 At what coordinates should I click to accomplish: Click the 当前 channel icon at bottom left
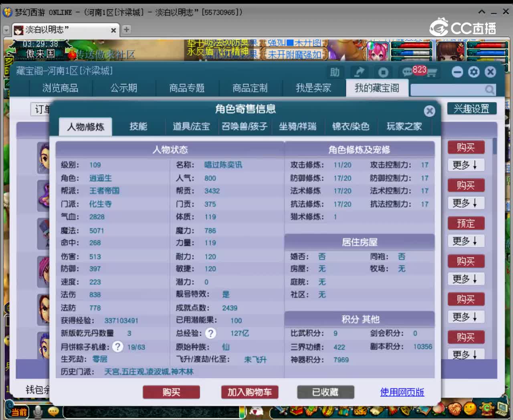coord(18,412)
